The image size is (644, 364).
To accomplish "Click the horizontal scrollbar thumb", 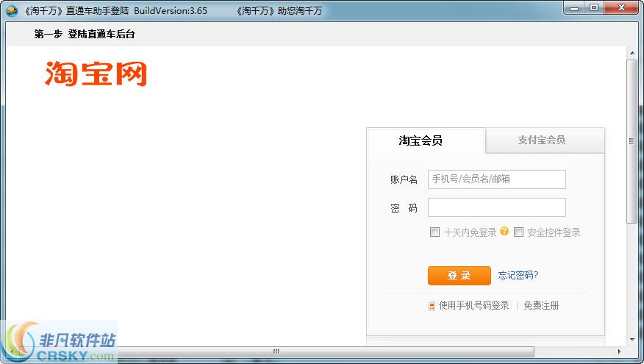I will coord(276,351).
